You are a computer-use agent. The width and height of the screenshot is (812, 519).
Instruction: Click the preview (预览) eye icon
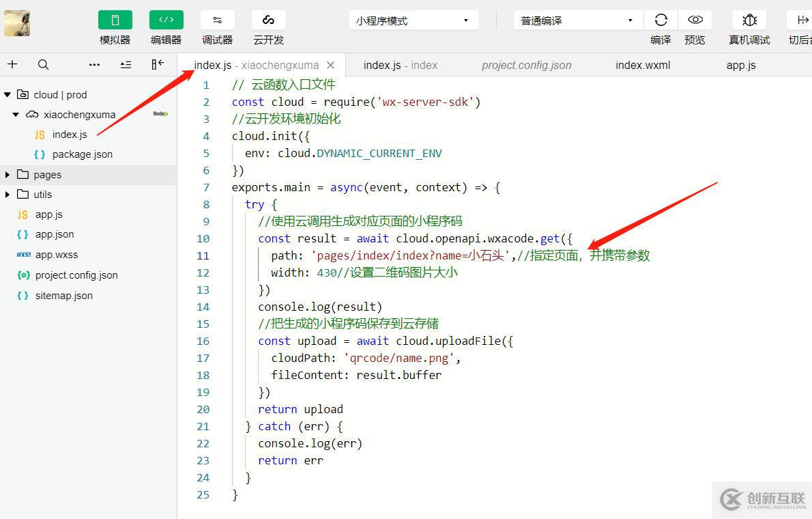pos(695,20)
